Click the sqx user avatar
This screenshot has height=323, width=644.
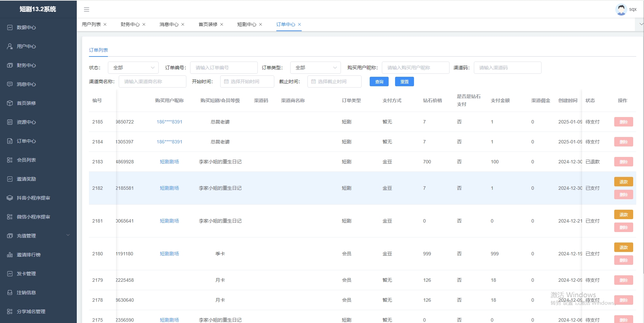coord(621,9)
